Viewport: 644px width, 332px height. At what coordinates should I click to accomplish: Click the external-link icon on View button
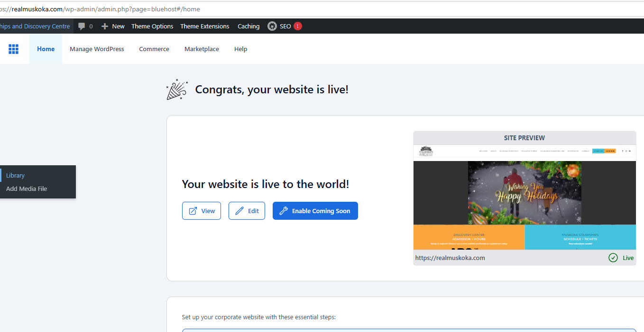[x=193, y=211]
